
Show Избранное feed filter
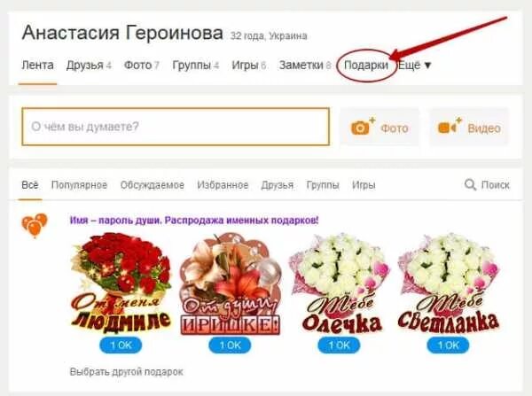[x=223, y=185]
